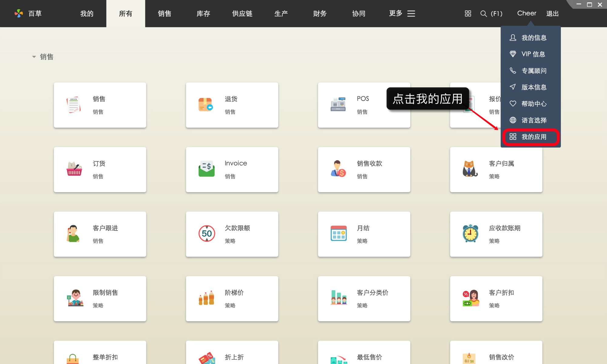The height and width of the screenshot is (364, 607).
Task: Click the 百草 brand name text
Action: [x=35, y=13]
